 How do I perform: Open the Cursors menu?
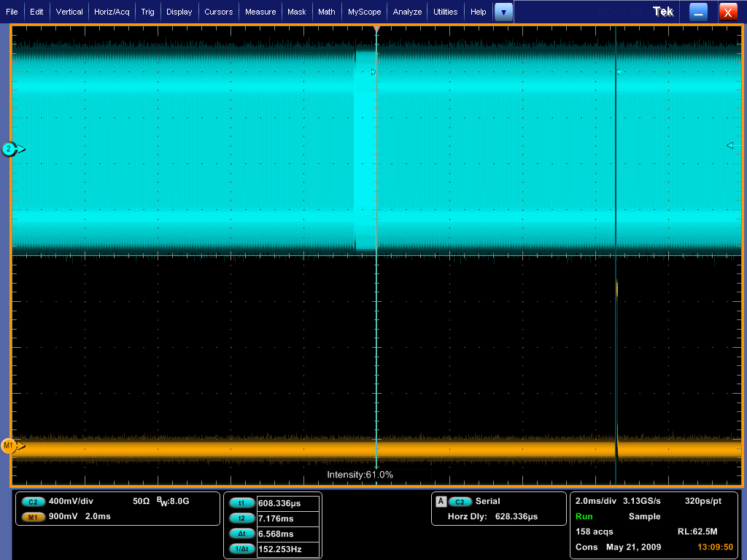click(x=218, y=12)
